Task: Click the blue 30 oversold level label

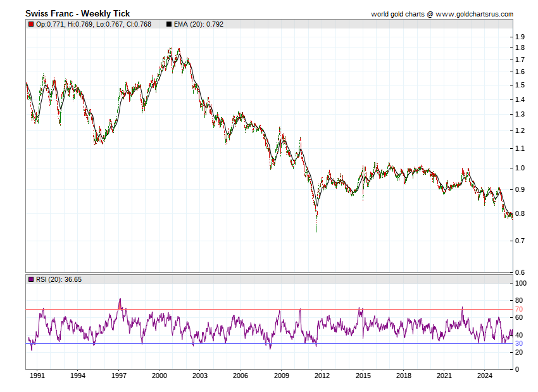Action: pos(519,344)
